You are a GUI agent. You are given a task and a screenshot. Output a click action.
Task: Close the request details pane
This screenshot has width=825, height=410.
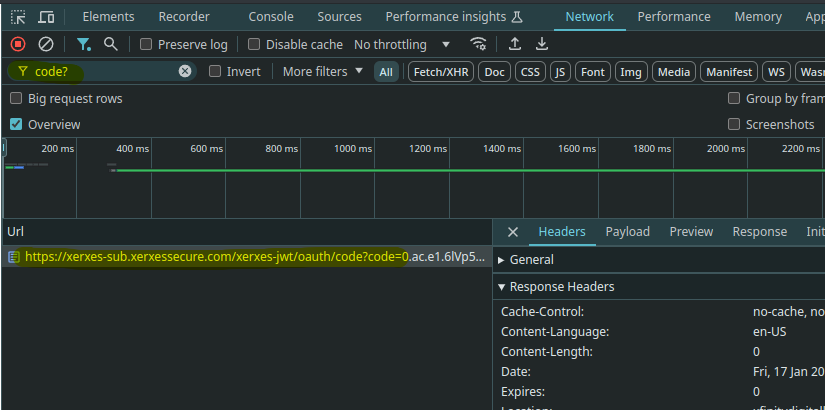[x=512, y=232]
